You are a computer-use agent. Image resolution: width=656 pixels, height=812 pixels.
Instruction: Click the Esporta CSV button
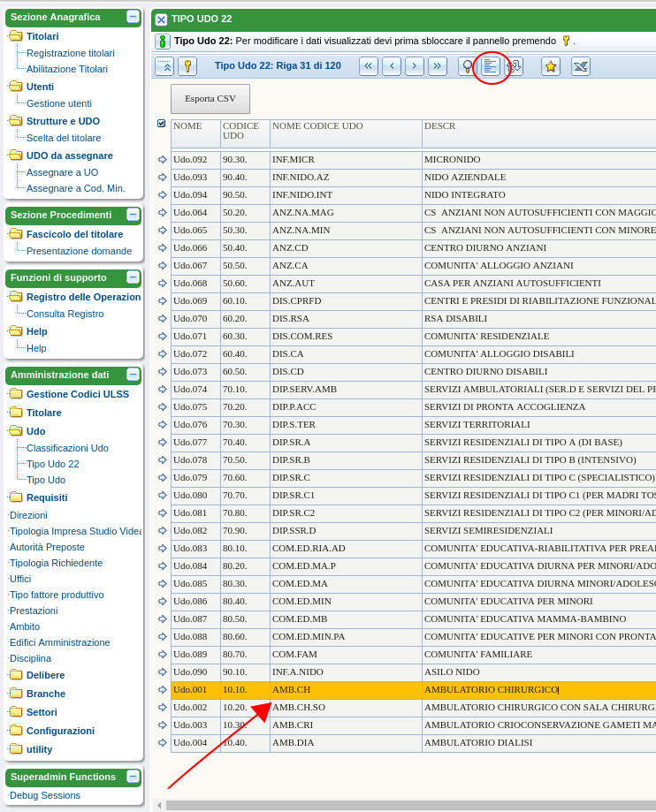[210, 99]
